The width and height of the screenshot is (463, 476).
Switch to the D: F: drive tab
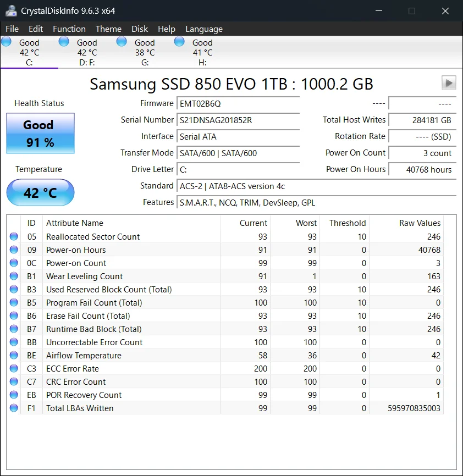tap(87, 52)
